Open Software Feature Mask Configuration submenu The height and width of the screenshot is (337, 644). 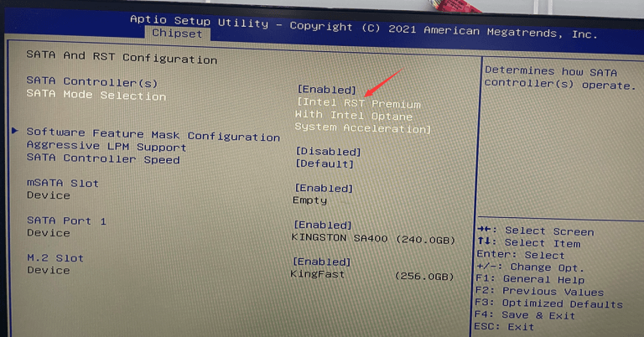(153, 134)
